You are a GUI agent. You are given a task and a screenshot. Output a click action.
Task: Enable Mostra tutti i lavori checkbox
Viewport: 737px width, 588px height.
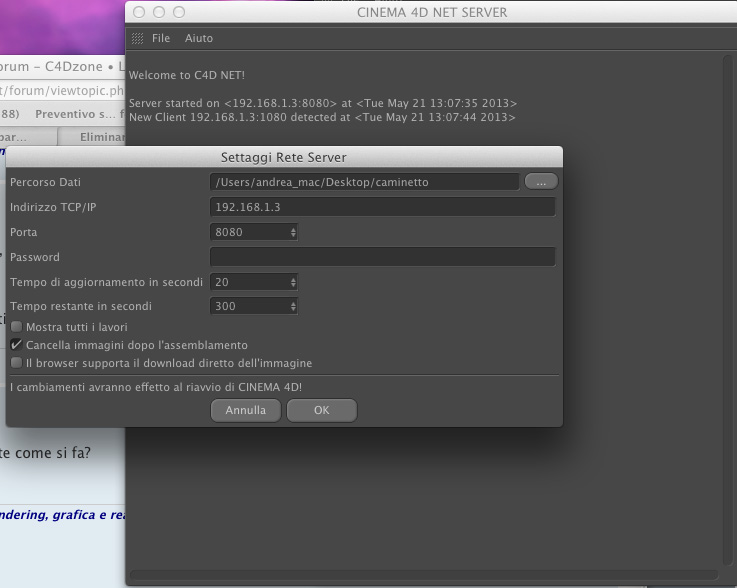(x=16, y=327)
